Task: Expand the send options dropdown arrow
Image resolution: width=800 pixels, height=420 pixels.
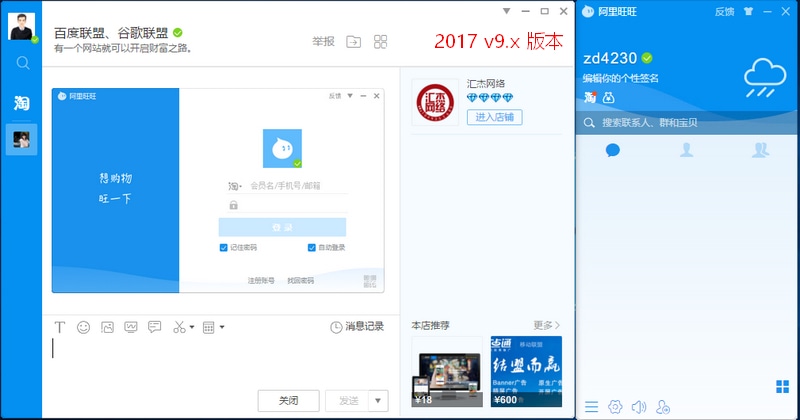Action: pos(378,401)
